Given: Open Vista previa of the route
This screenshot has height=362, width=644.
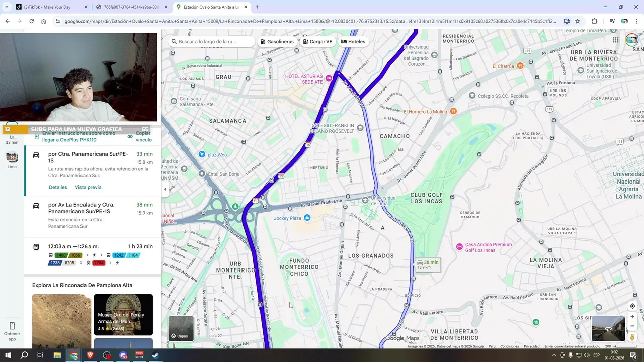Looking at the screenshot, I should tap(88, 187).
